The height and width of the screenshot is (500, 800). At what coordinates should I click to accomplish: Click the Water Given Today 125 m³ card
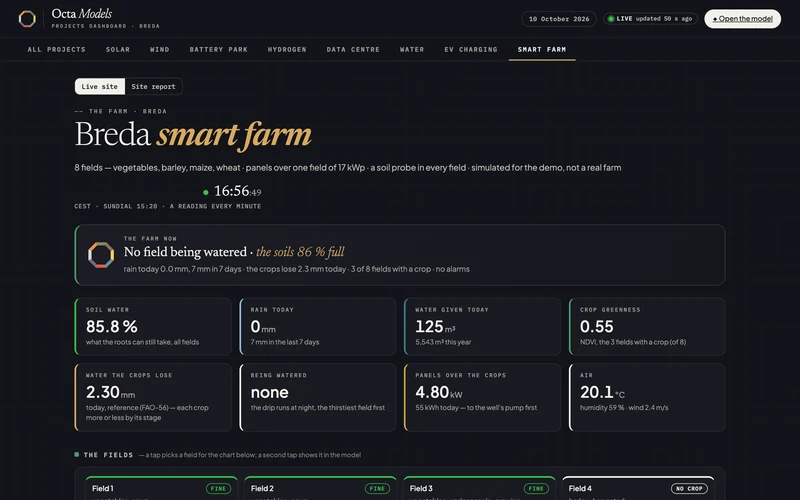(483, 327)
